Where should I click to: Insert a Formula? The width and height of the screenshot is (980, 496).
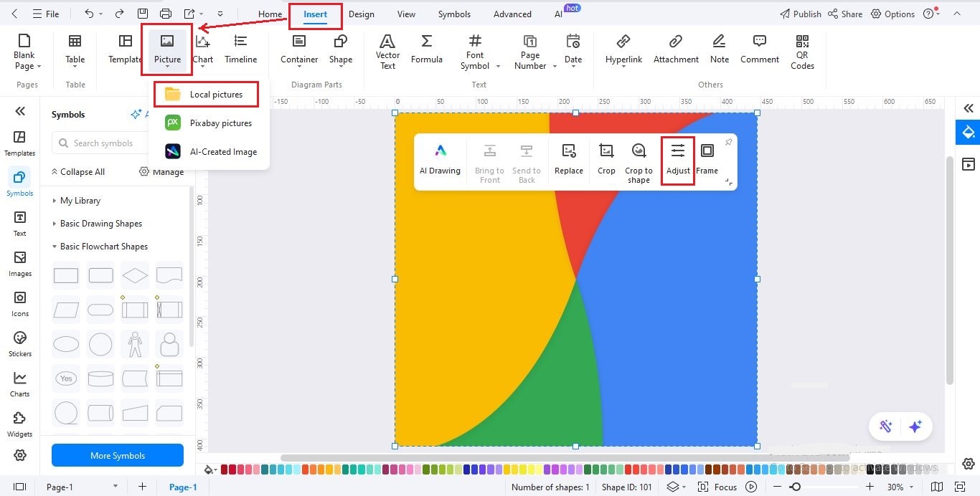click(426, 49)
